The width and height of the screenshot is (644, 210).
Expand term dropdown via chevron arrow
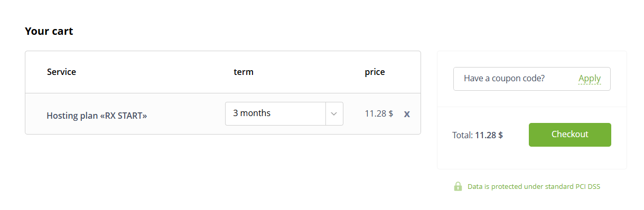[334, 113]
